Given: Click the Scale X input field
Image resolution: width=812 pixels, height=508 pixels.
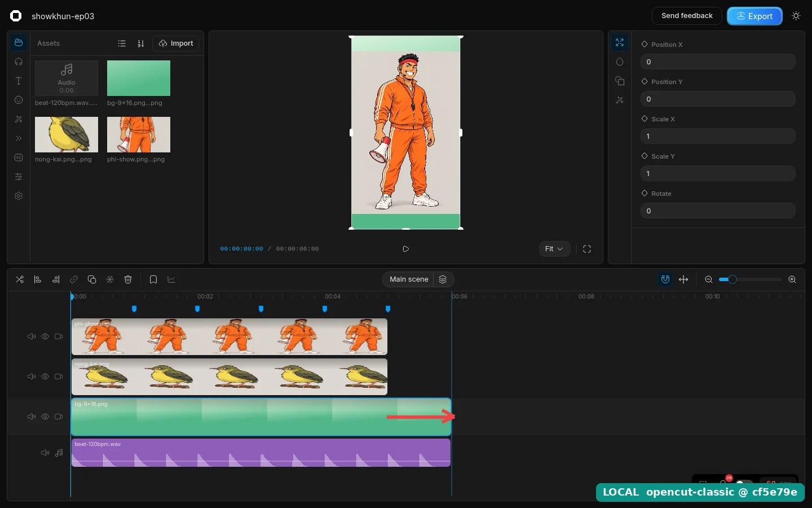Looking at the screenshot, I should (x=718, y=136).
